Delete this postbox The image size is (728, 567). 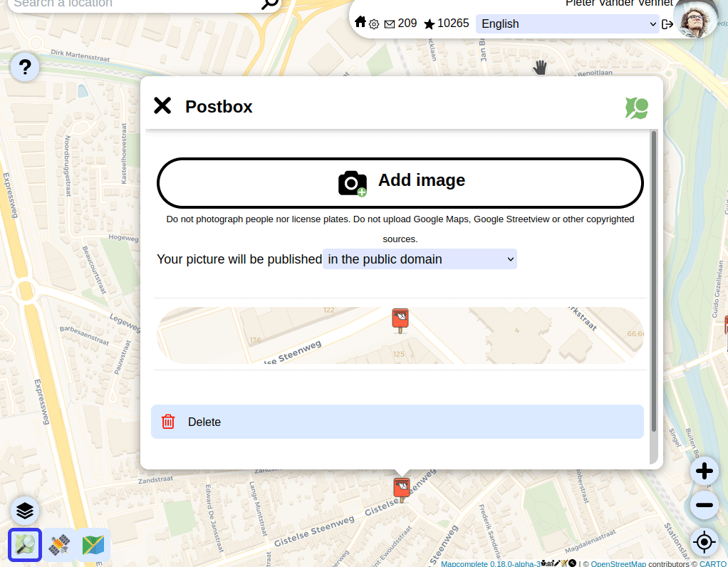397,422
